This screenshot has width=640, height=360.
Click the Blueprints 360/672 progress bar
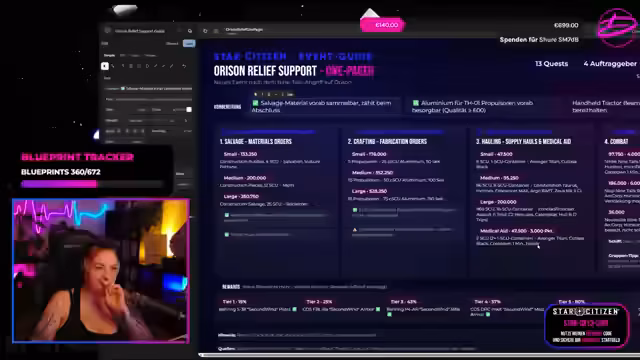coord(92,184)
